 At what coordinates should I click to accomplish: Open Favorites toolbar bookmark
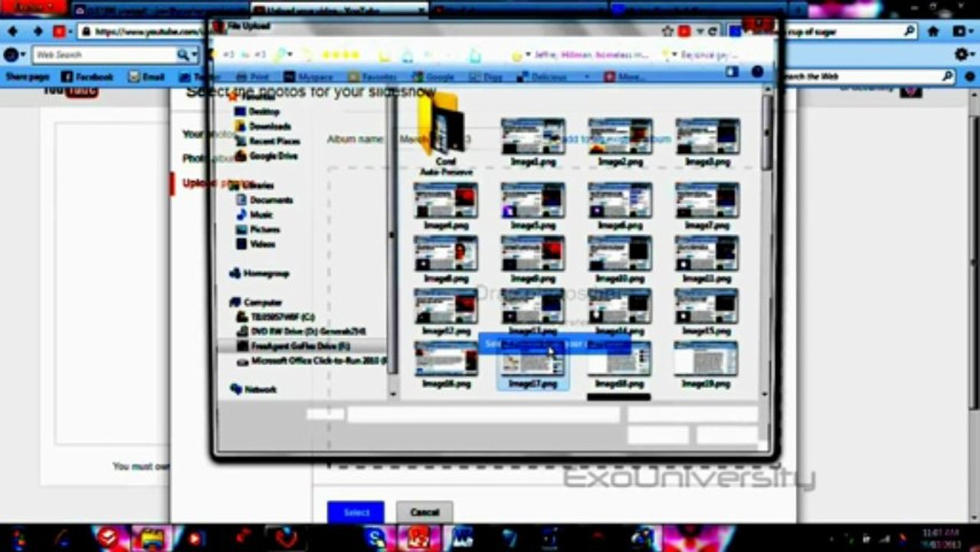tap(372, 77)
